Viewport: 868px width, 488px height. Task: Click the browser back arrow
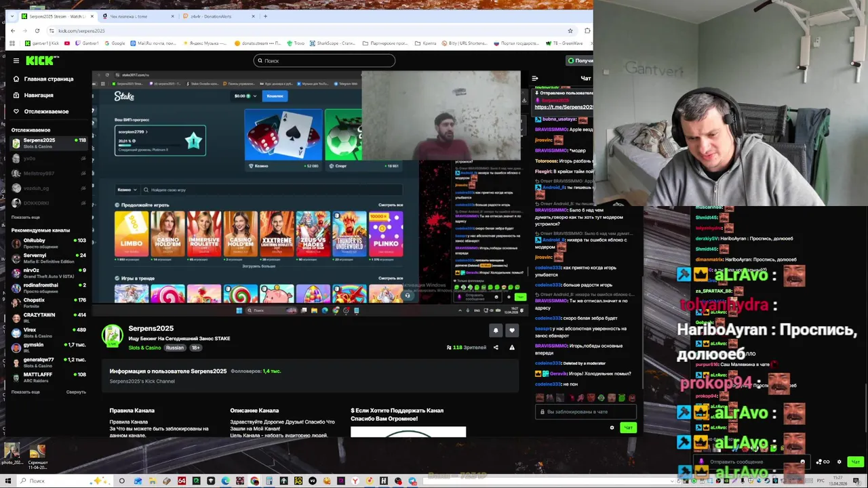click(x=13, y=30)
